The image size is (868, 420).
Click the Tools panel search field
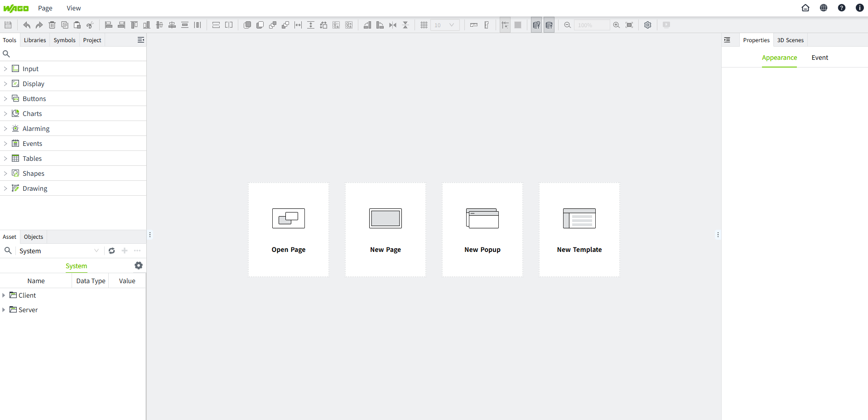click(75, 54)
